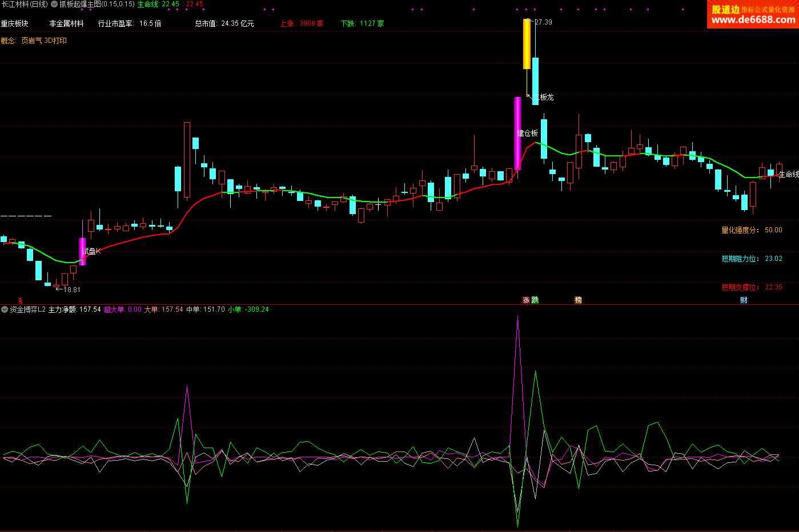799x532 pixels.
Task: Click the 重庆板块 sector label
Action: (x=15, y=23)
